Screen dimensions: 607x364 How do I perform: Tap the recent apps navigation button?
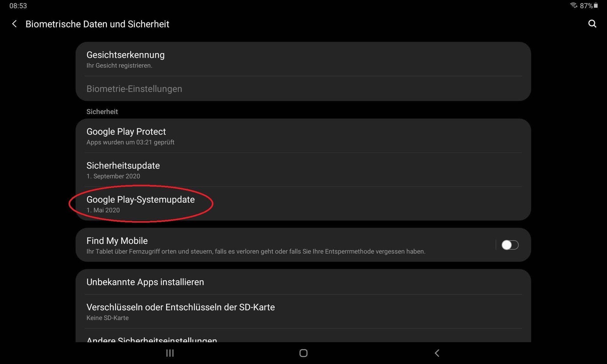point(170,353)
